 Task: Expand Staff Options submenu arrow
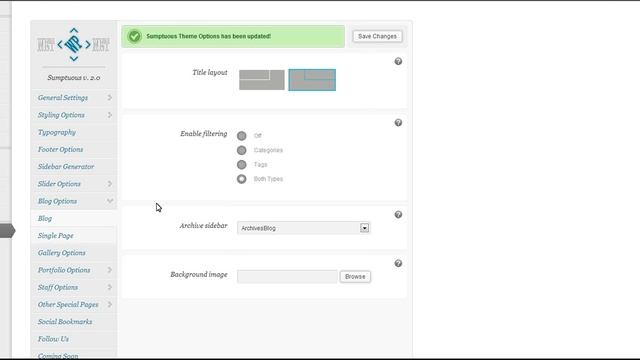click(109, 287)
